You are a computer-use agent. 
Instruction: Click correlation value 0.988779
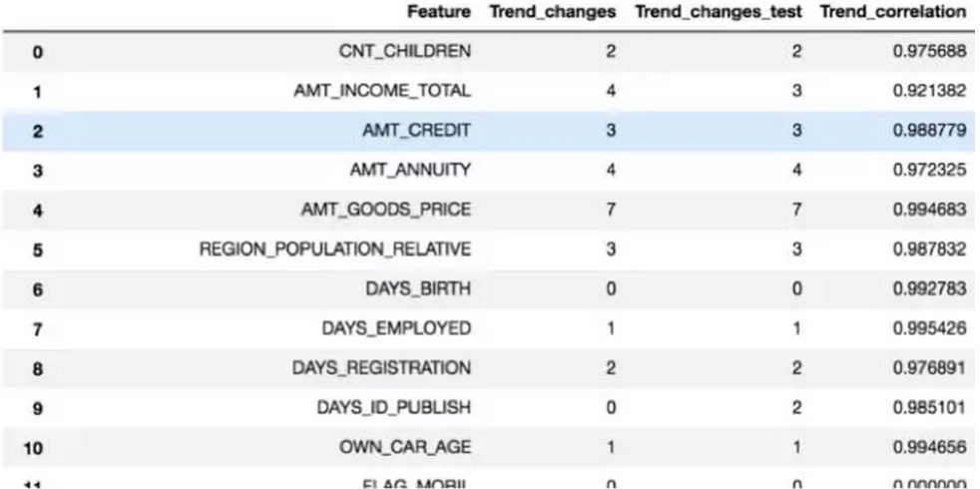click(929, 131)
